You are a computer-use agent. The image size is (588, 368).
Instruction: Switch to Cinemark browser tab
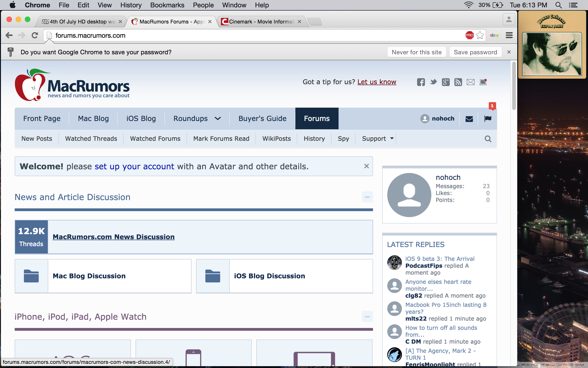point(261,22)
